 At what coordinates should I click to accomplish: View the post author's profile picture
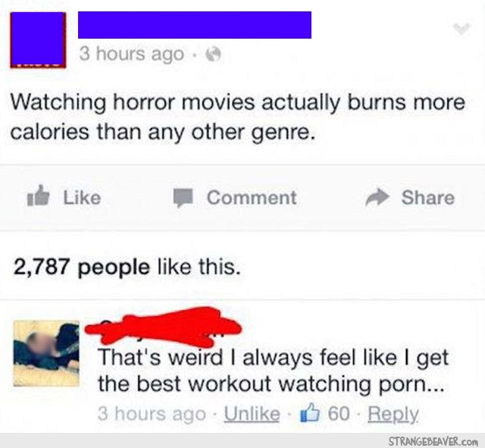click(x=38, y=40)
